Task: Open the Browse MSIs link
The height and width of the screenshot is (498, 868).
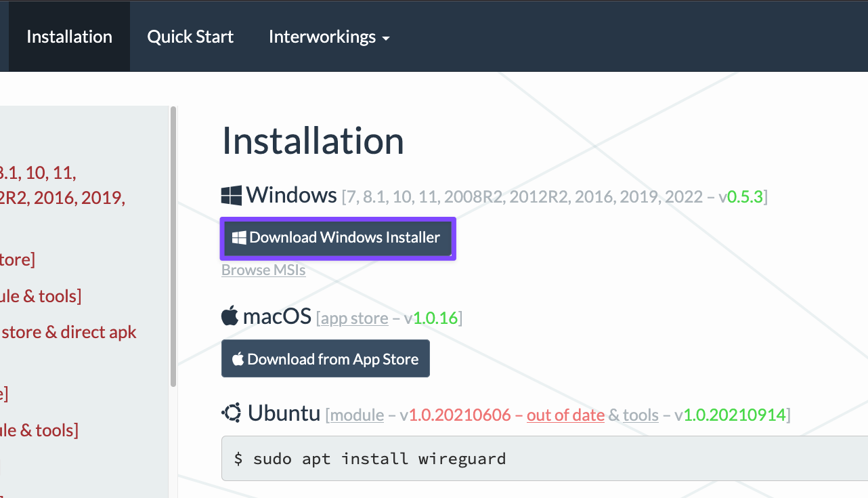Action: pos(263,270)
